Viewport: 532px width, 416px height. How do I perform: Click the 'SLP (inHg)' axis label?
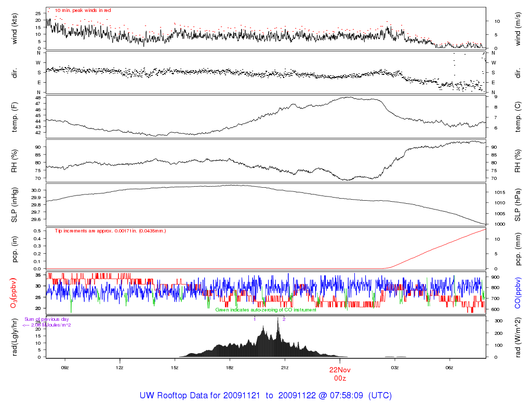pos(14,205)
